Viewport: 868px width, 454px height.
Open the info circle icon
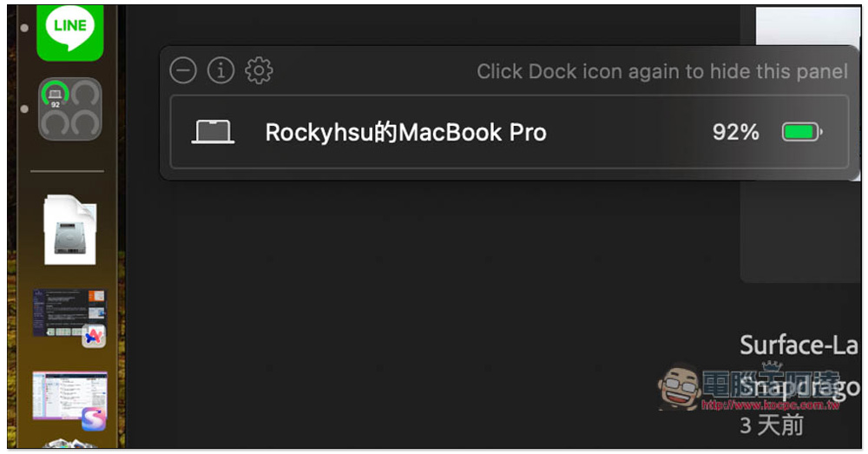220,70
